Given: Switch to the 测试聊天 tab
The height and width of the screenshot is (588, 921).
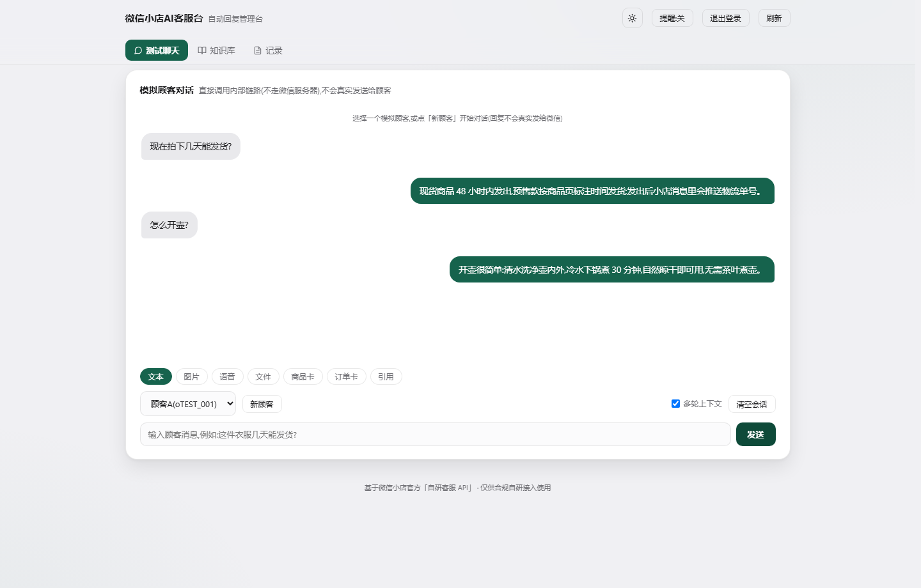Looking at the screenshot, I should (157, 50).
